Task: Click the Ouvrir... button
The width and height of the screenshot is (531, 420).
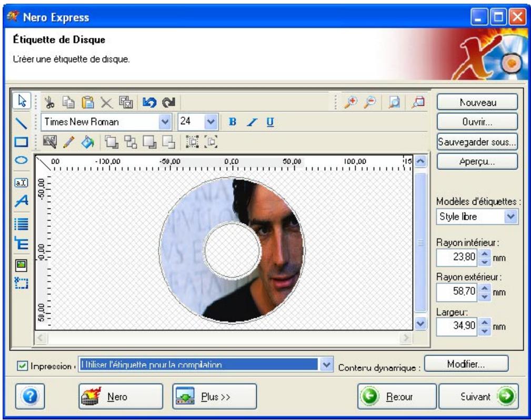Action: pyautogui.click(x=477, y=122)
